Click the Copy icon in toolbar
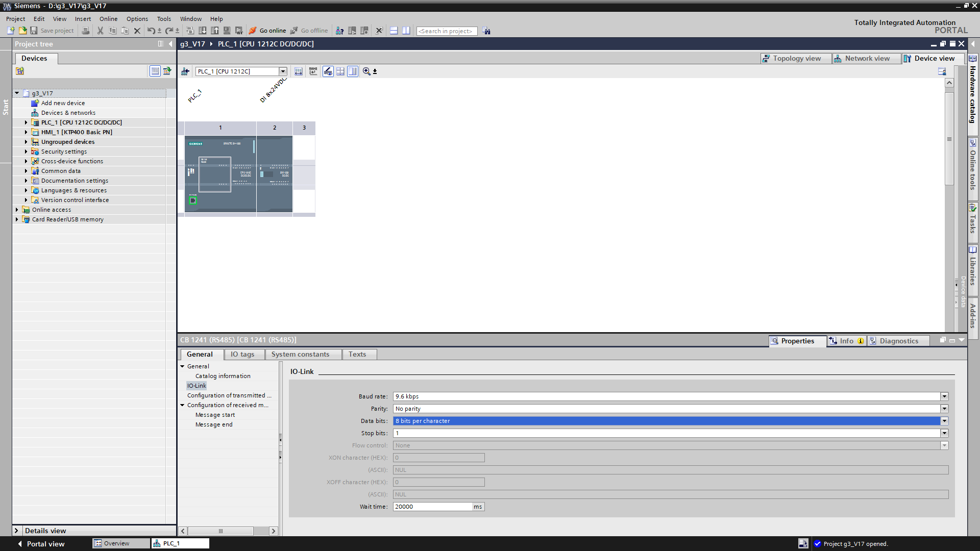 pyautogui.click(x=112, y=31)
